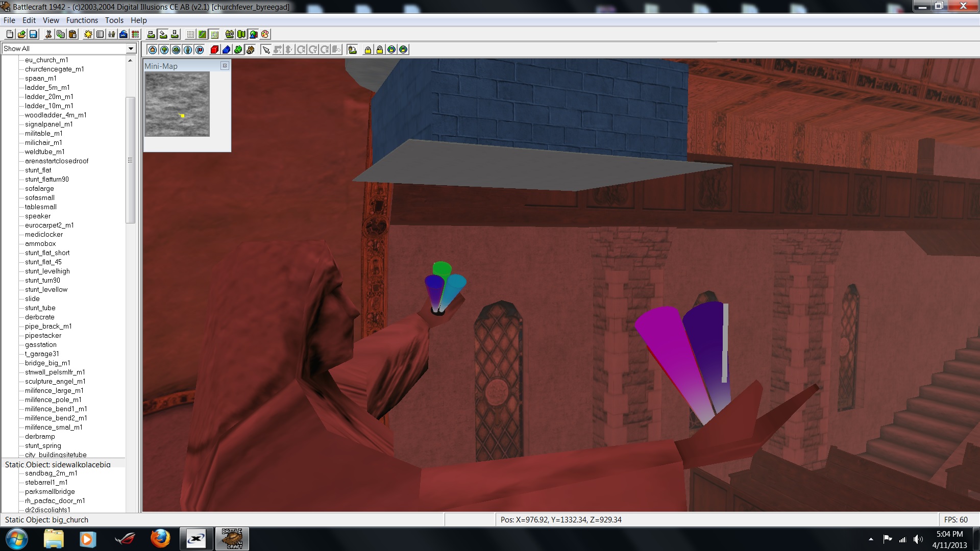The image size is (980, 551).
Task: Open the file explorer taskbar icon
Action: click(x=54, y=539)
